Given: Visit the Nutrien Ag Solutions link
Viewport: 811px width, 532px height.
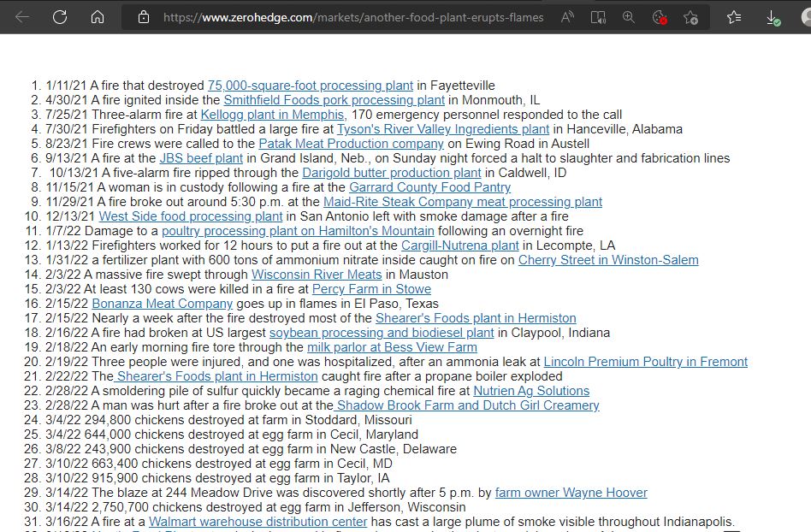Looking at the screenshot, I should (531, 390).
